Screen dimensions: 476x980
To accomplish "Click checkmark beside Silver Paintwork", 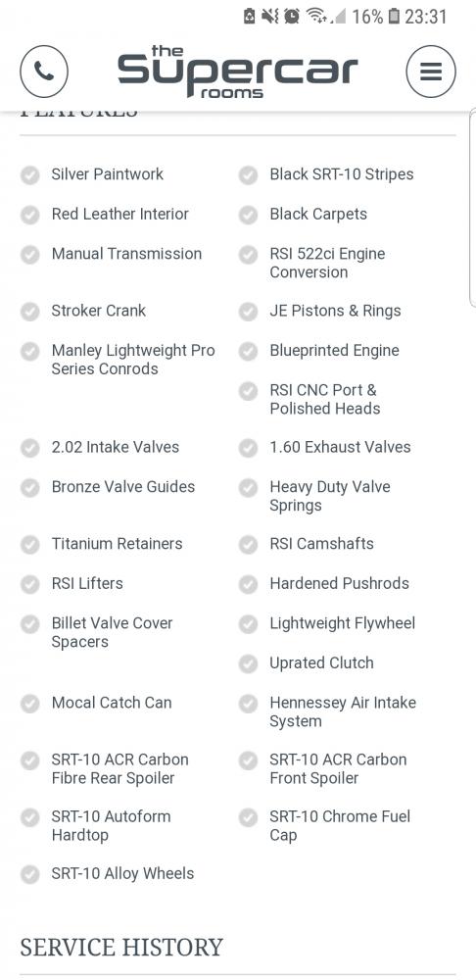I will coord(29,175).
